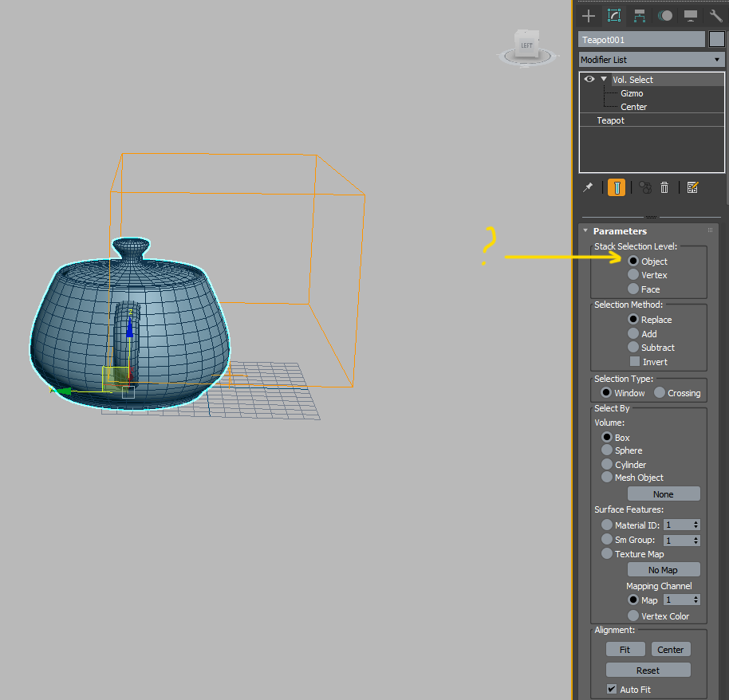Hide the Vol. Select modifier via eye toggle
Viewport: 729px width, 700px height.
pyautogui.click(x=588, y=79)
